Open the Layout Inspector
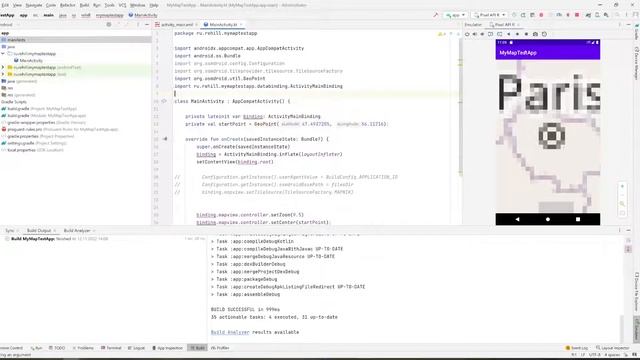The width and height of the screenshot is (640, 360). pos(612,348)
